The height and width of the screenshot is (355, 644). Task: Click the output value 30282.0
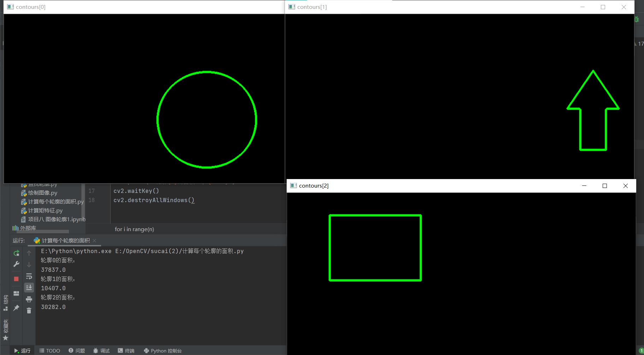(x=53, y=307)
